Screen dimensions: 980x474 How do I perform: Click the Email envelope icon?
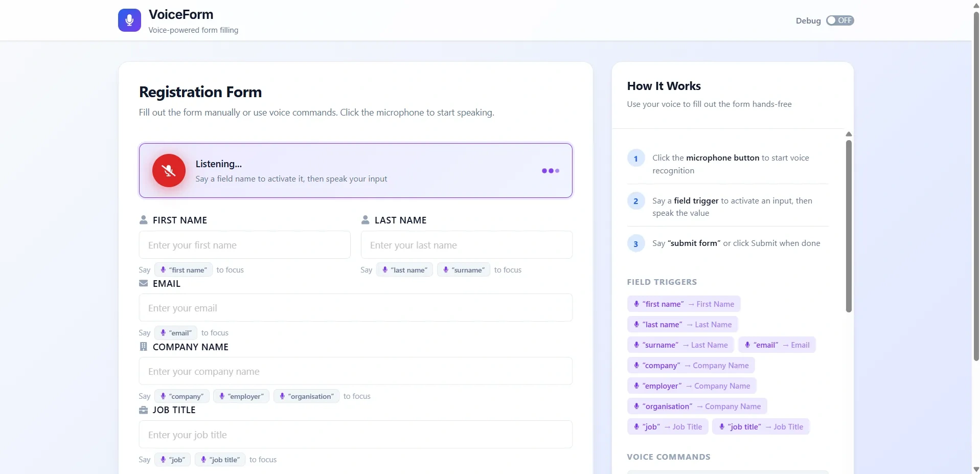click(x=144, y=283)
